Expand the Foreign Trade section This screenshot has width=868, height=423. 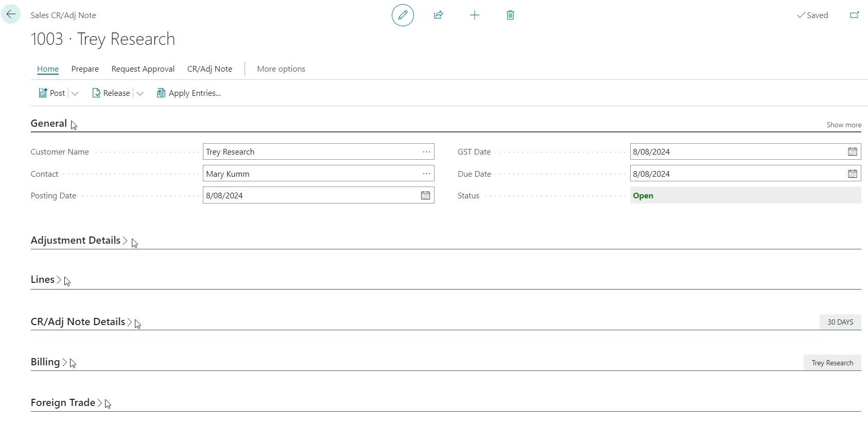(x=66, y=402)
